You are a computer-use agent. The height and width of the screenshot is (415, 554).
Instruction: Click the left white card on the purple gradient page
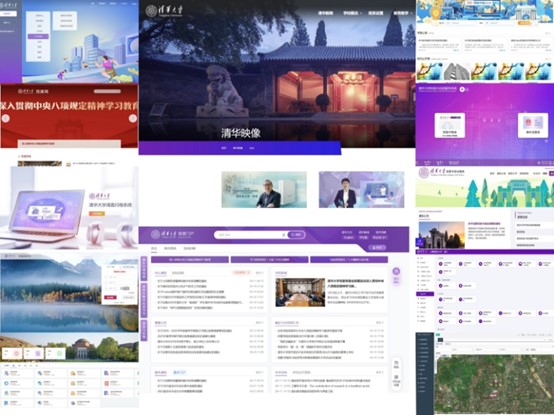(x=449, y=125)
